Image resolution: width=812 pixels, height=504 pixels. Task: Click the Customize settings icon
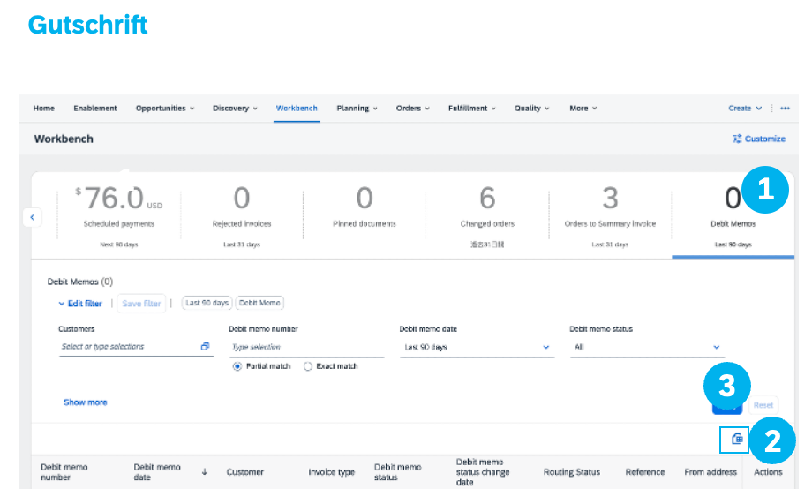pyautogui.click(x=737, y=139)
